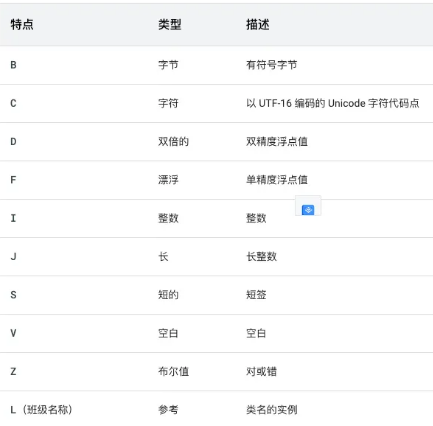Select the cell with letter S
433x426 pixels.
pyautogui.click(x=13, y=295)
